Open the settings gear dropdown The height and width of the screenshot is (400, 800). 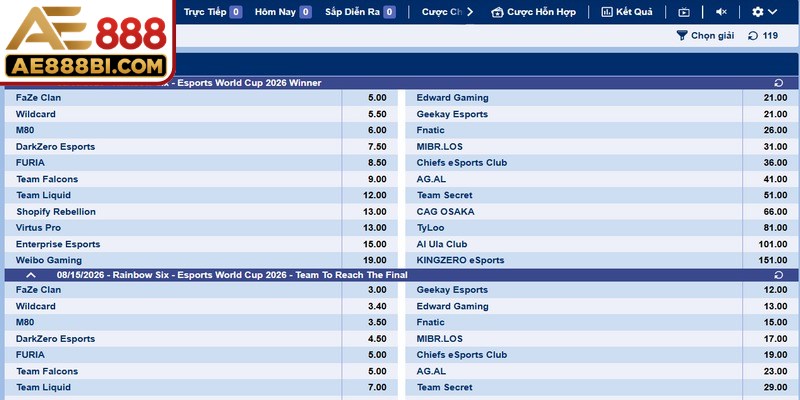(764, 12)
